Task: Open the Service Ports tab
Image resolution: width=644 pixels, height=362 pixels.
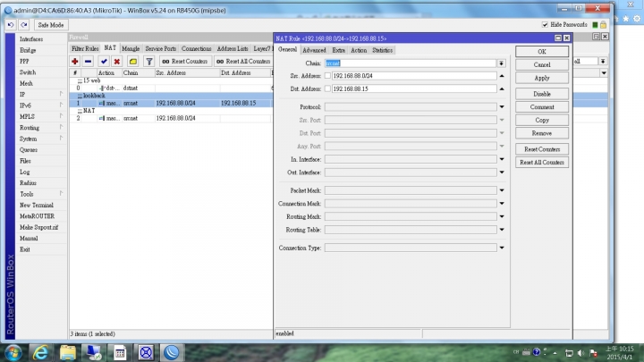Action: point(161,48)
